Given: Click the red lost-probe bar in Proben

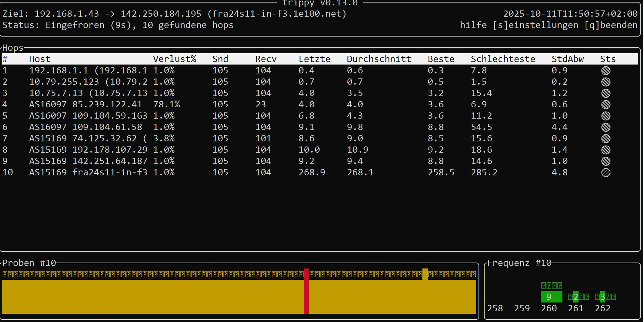Looking at the screenshot, I should point(307,291).
